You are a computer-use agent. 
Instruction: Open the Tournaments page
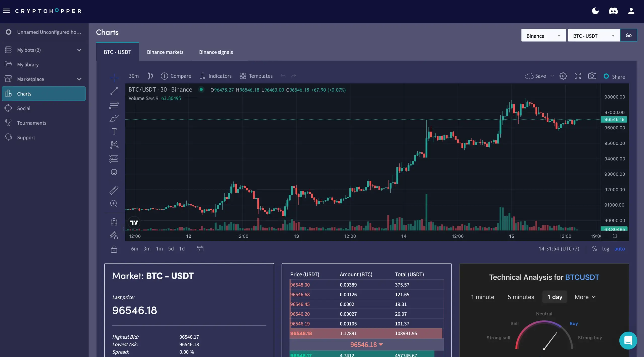click(x=31, y=123)
